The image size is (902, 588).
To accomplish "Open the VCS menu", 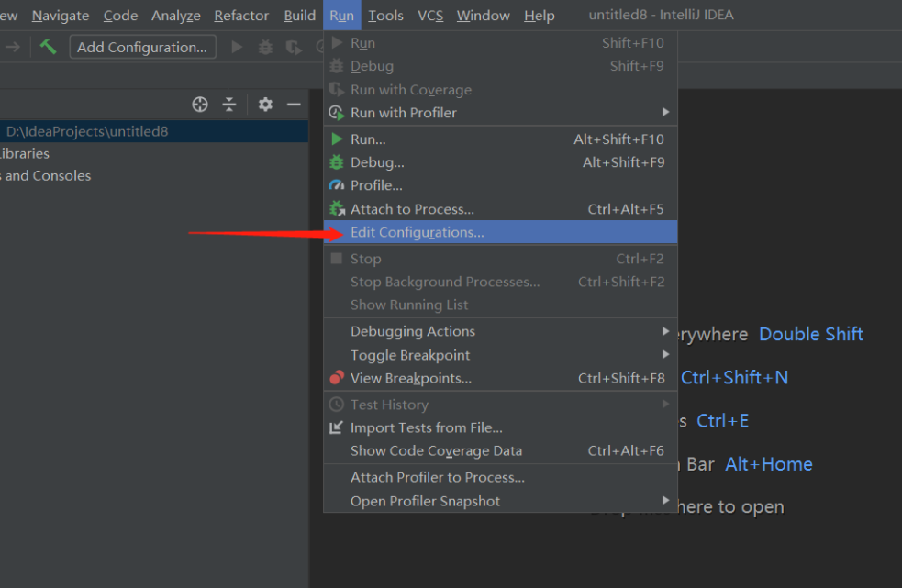I will [x=430, y=16].
